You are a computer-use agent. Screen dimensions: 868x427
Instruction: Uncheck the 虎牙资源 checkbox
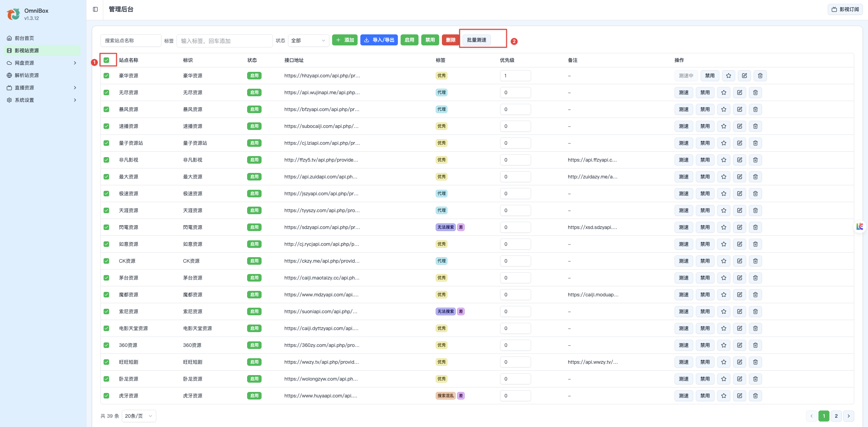(106, 396)
